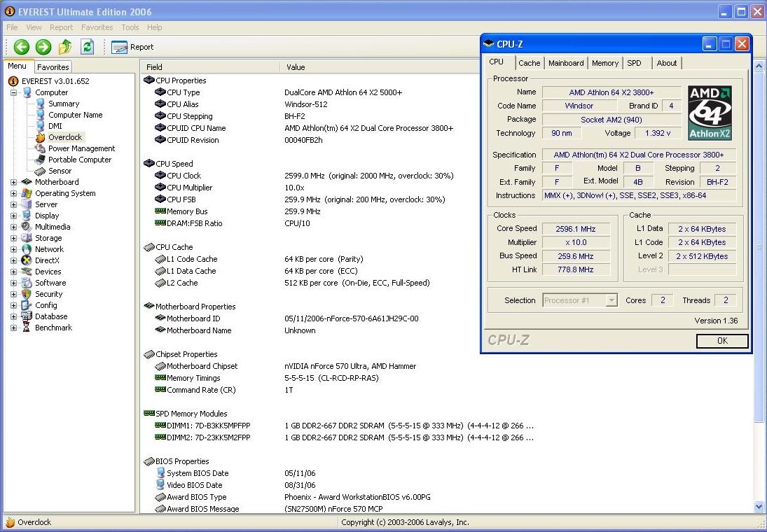
Task: Click the Motherboard ID row icon
Action: click(x=160, y=318)
